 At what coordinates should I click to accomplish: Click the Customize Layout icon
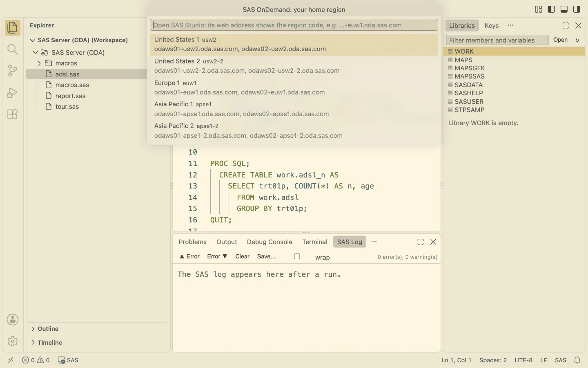coord(539,9)
